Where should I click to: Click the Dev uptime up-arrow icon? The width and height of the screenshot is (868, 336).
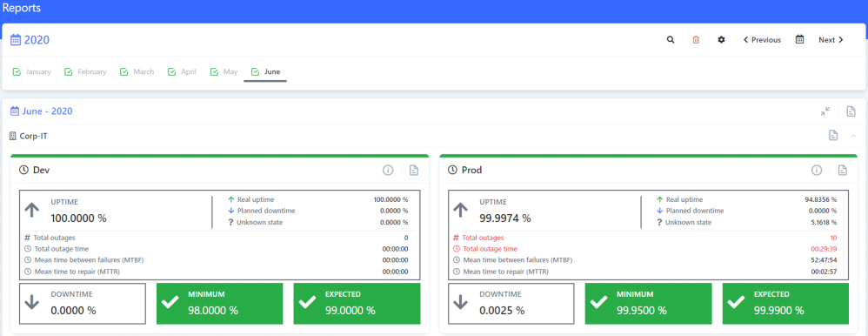(32, 210)
